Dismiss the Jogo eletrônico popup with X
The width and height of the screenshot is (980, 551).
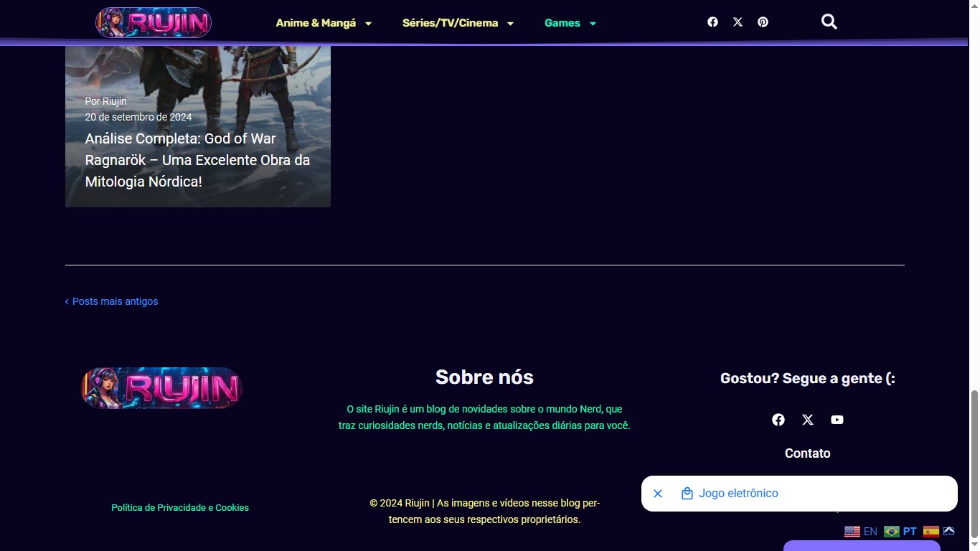point(658,494)
